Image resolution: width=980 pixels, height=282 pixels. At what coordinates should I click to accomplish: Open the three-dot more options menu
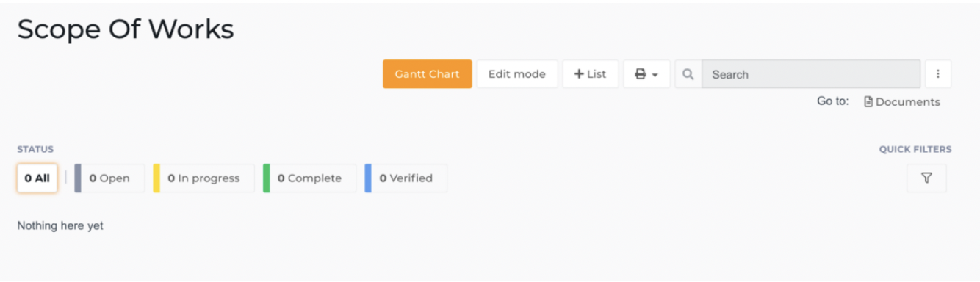(938, 74)
